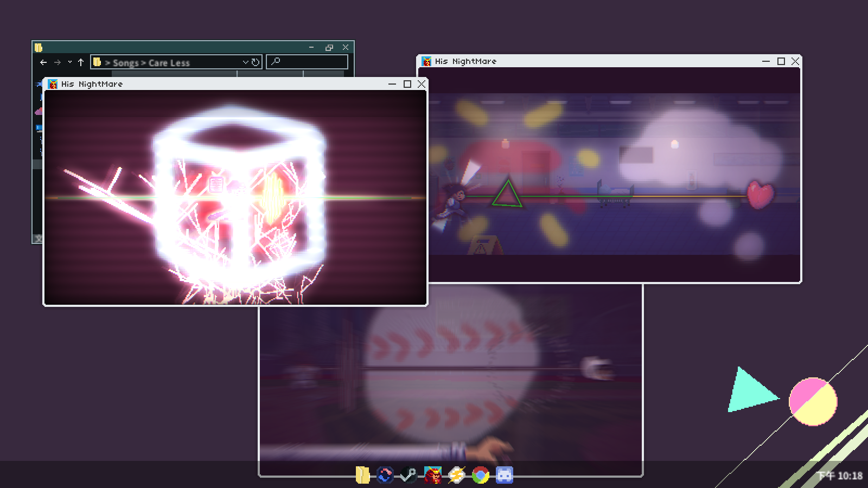Click the green triangle on the heartbeat line

507,194
